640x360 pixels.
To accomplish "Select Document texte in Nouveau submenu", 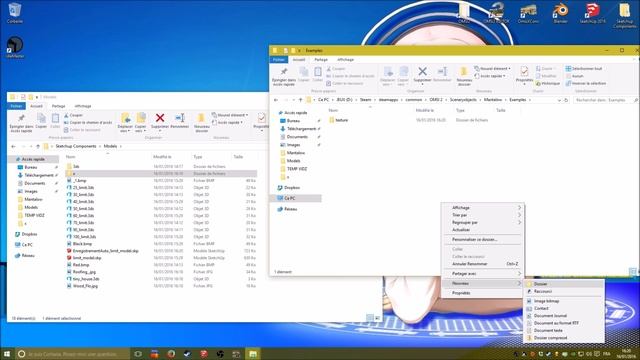I will (x=564, y=331).
